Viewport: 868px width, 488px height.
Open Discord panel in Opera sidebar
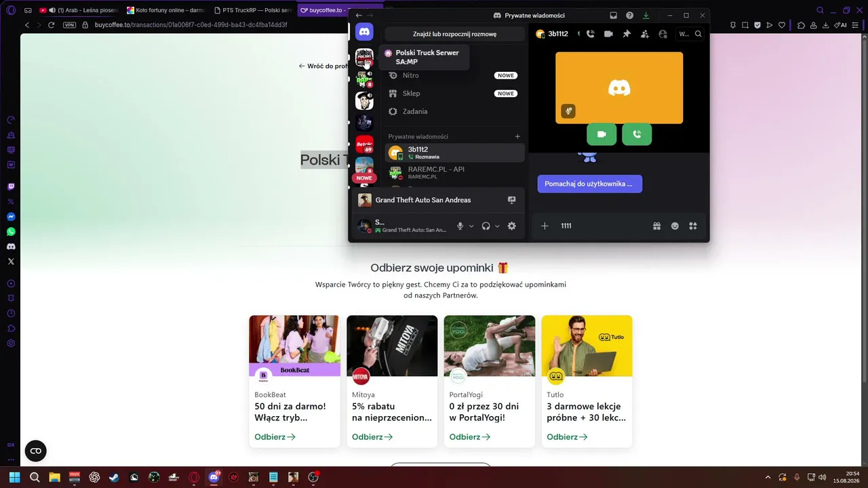(x=11, y=247)
